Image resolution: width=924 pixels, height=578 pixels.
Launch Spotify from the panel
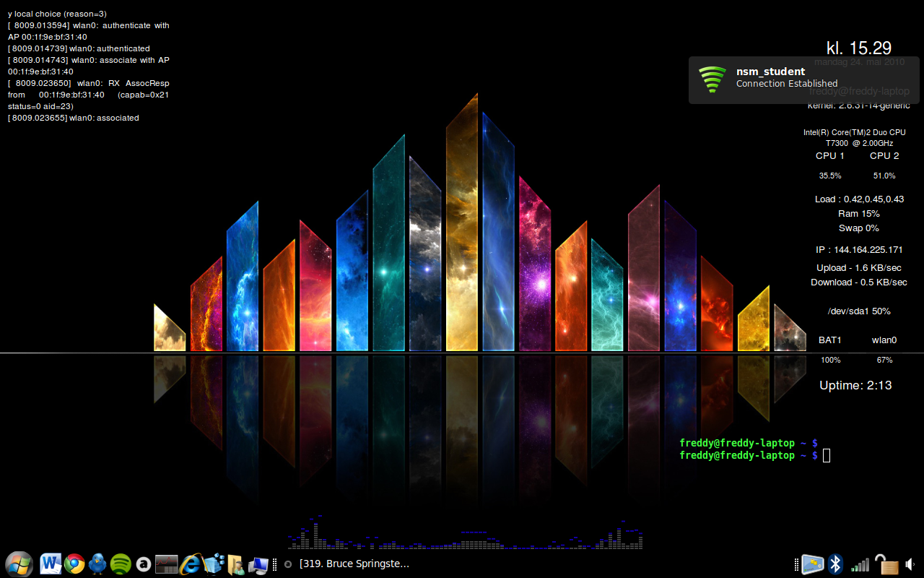pos(121,564)
